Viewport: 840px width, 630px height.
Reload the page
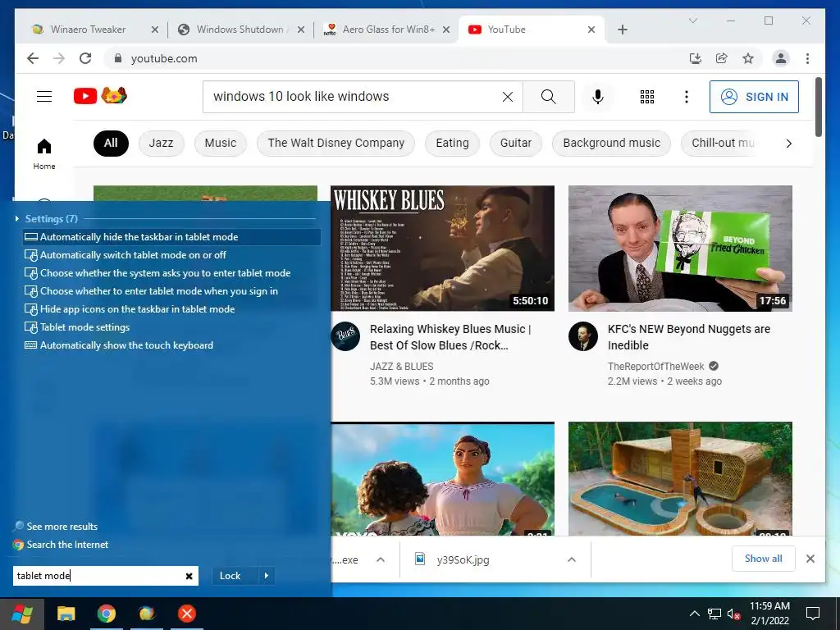[x=85, y=58]
